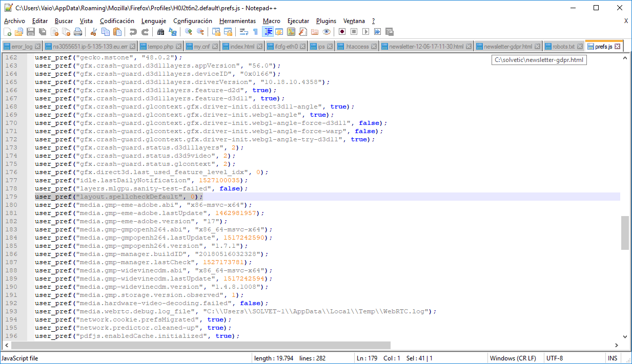Viewport: 632px width, 364px height.
Task: Start macro recording with the record icon
Action: pyautogui.click(x=342, y=32)
